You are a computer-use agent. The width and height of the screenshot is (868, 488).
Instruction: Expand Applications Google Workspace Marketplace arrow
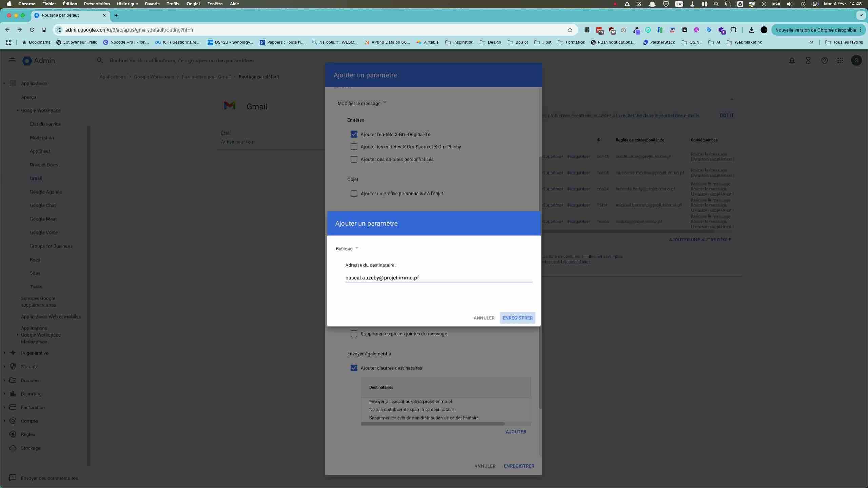point(18,335)
